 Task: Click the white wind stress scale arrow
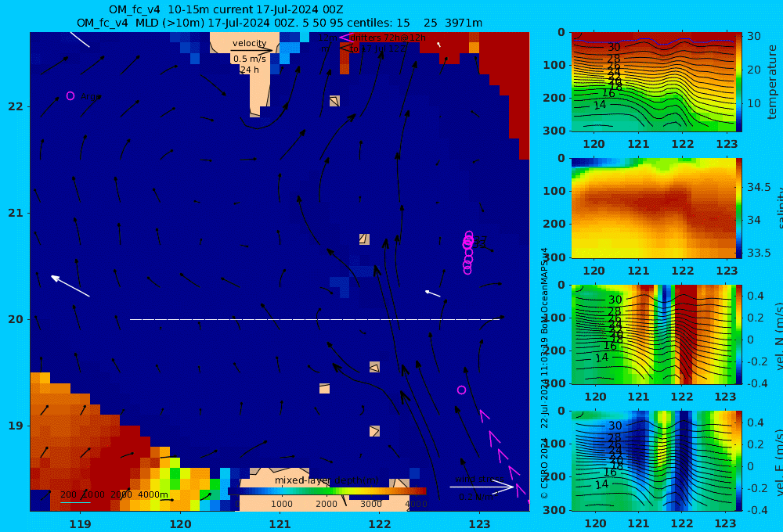(482, 487)
